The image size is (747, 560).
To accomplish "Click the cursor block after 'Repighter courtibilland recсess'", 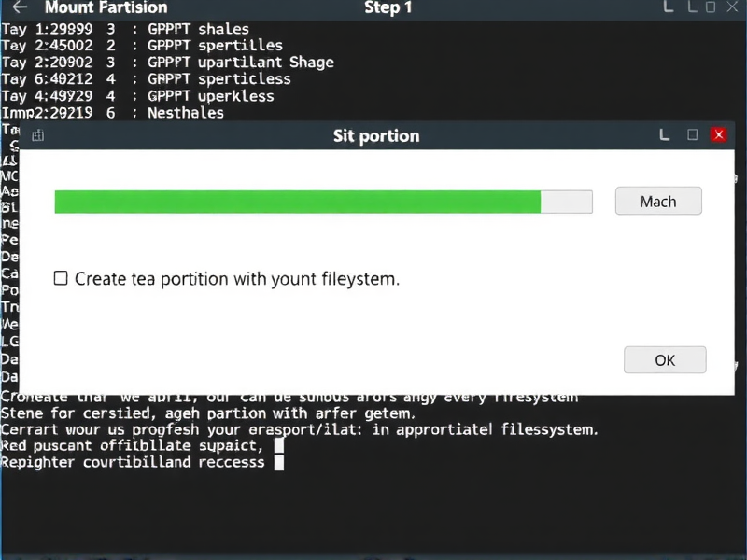I will [278, 462].
